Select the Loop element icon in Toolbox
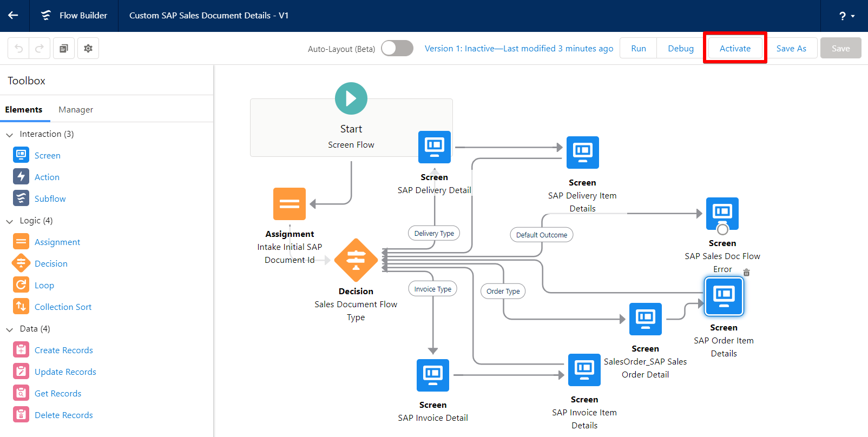 pyautogui.click(x=21, y=285)
